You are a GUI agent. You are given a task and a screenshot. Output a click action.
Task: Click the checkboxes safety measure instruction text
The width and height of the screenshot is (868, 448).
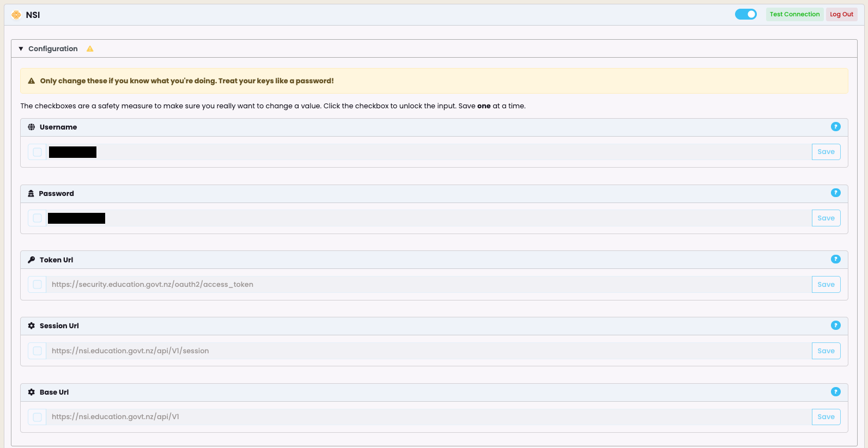pyautogui.click(x=273, y=106)
